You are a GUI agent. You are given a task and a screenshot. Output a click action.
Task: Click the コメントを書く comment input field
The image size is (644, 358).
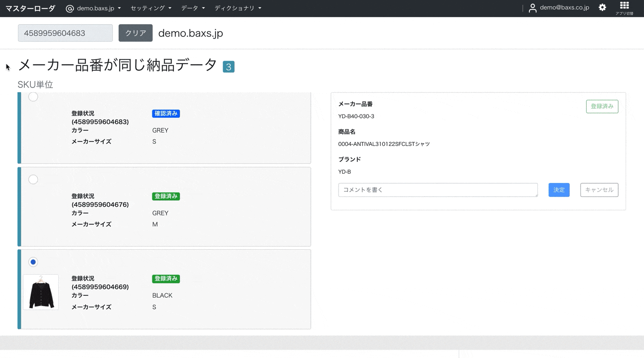[438, 190]
